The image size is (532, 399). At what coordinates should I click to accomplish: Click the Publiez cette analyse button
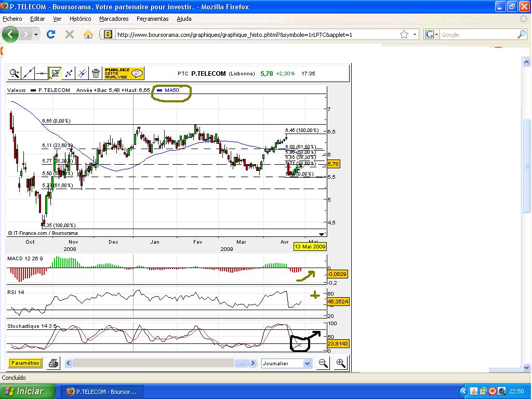124,73
